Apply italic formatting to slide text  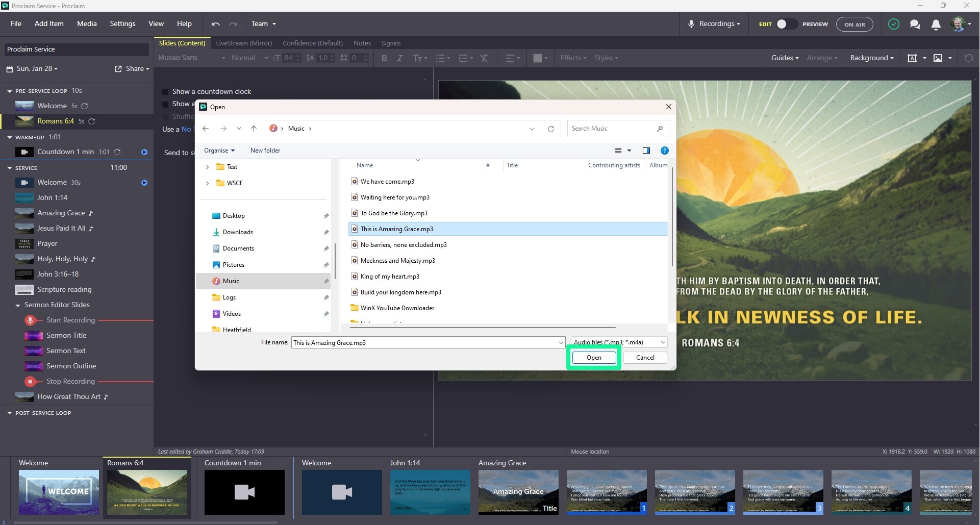pos(400,58)
